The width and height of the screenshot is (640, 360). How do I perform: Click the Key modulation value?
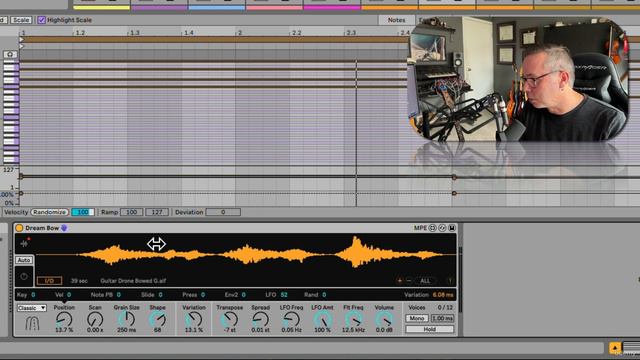33,295
